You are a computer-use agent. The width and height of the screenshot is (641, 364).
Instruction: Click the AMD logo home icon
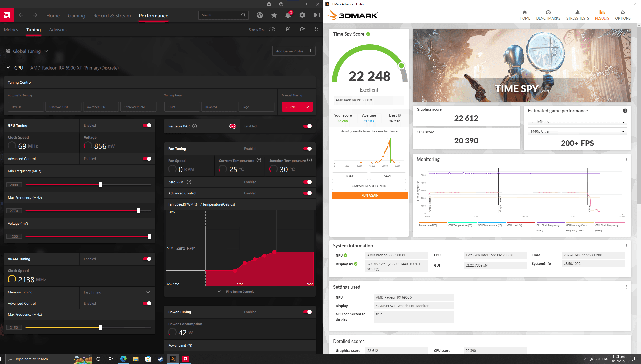pos(7,15)
